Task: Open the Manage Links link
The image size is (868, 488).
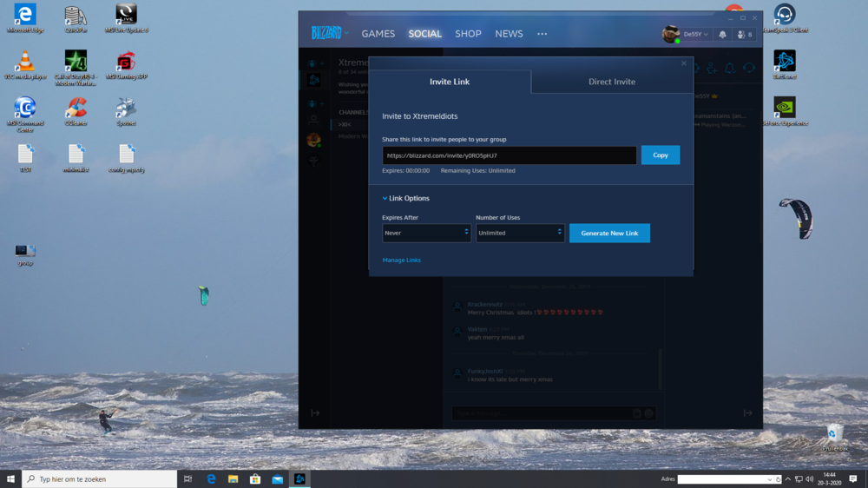Action: (x=401, y=260)
